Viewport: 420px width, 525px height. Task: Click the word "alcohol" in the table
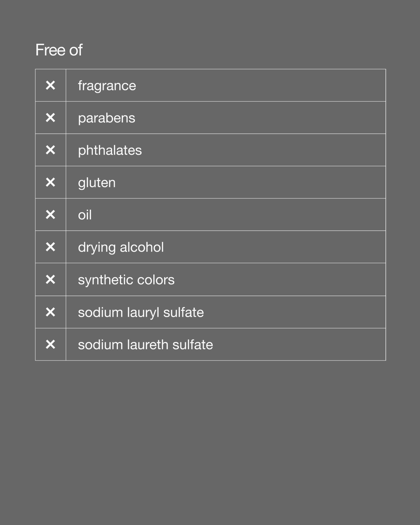click(142, 247)
